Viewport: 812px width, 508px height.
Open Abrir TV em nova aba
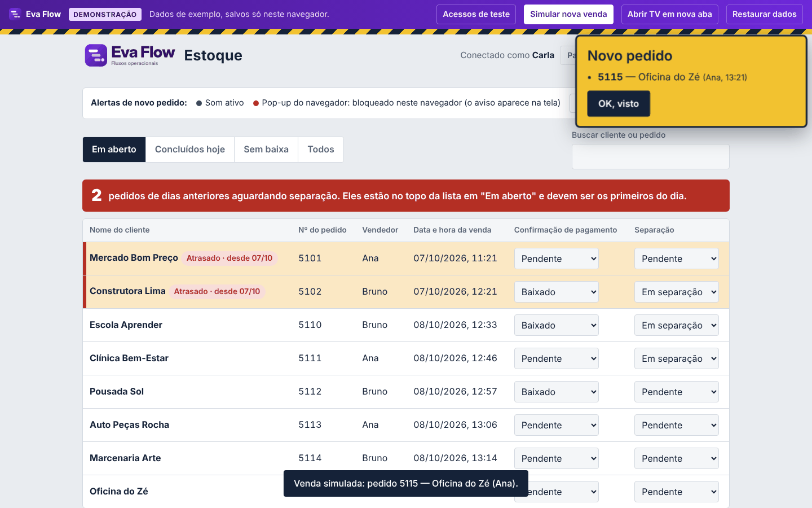[x=670, y=14]
